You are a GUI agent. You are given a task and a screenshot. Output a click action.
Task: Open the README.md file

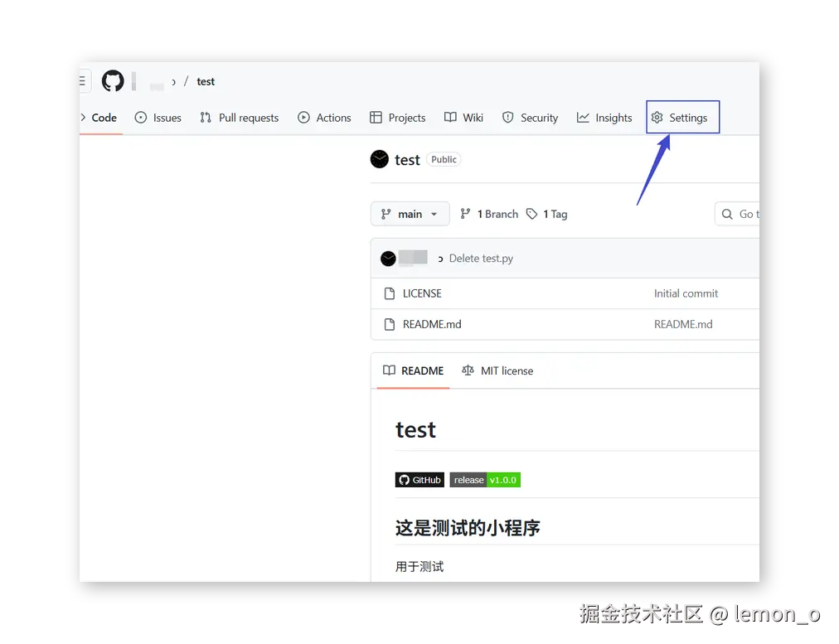click(x=432, y=324)
